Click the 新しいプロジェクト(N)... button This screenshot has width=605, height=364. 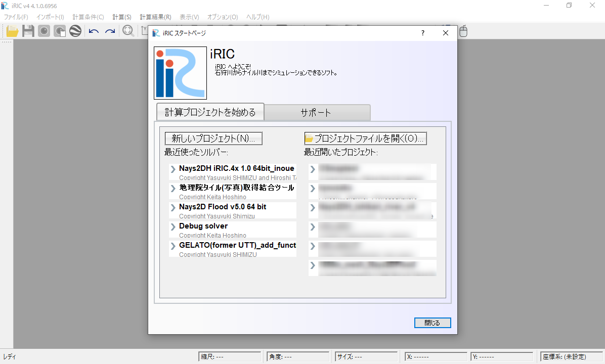click(213, 139)
